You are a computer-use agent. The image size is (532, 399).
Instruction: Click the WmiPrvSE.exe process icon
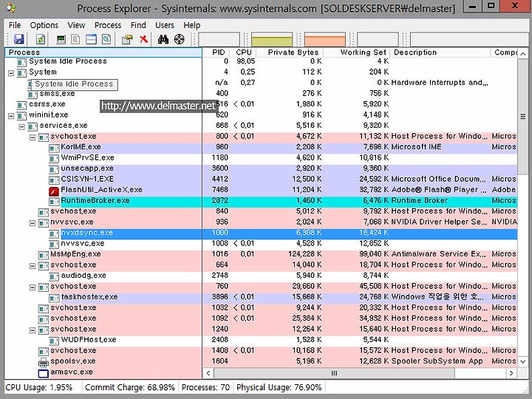pyautogui.click(x=54, y=159)
